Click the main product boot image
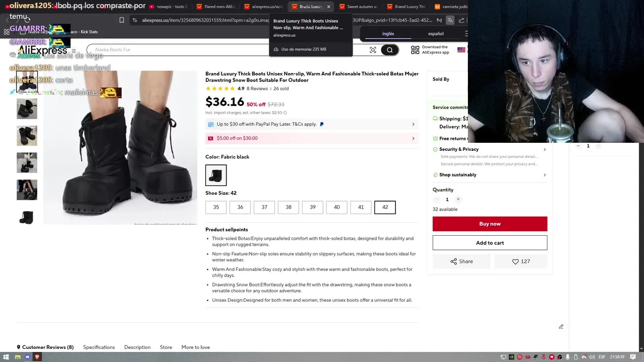644x362 pixels. 120,147
